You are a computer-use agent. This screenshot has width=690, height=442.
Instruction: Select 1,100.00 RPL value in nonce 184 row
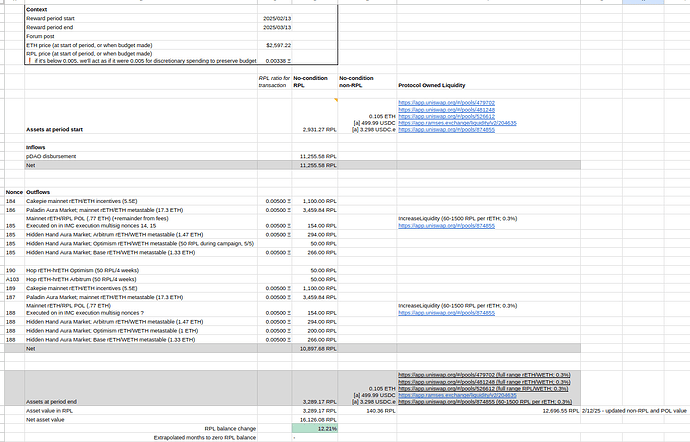point(315,201)
